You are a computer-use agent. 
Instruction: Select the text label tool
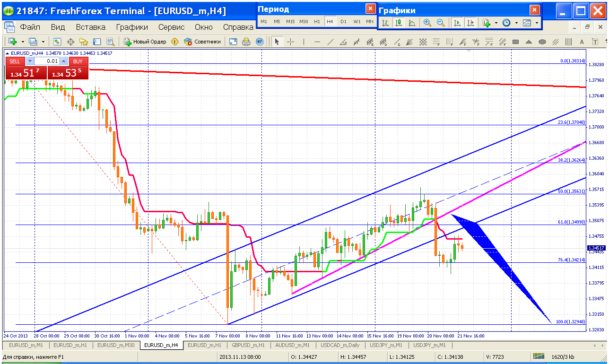point(595,42)
